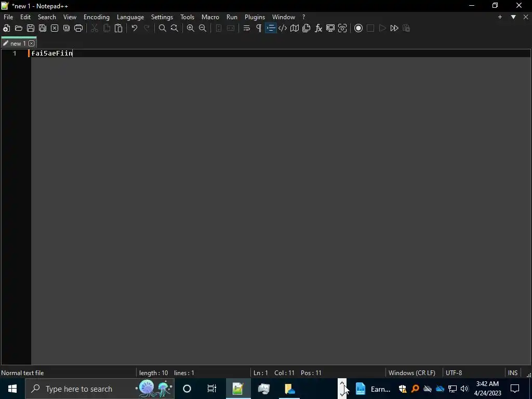This screenshot has width=532, height=399.
Task: Toggle the highlighted indent guide button
Action: tap(271, 28)
